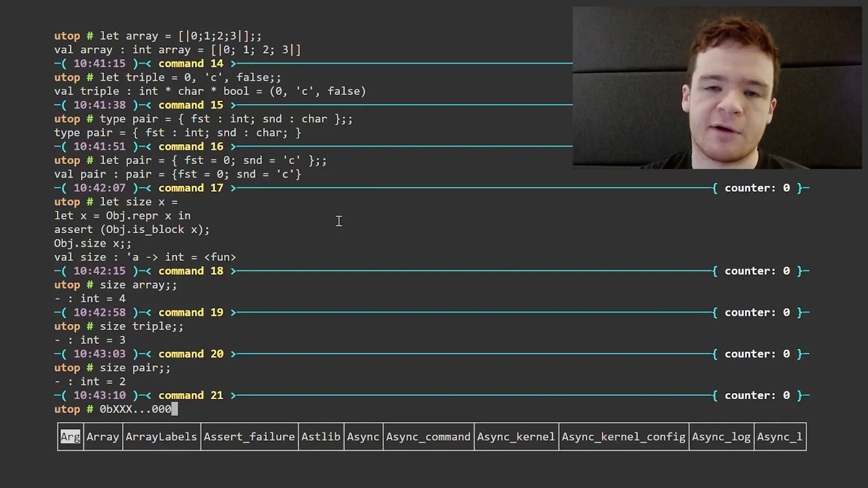Pick Async_command from completions
The width and height of the screenshot is (868, 488).
(x=428, y=436)
